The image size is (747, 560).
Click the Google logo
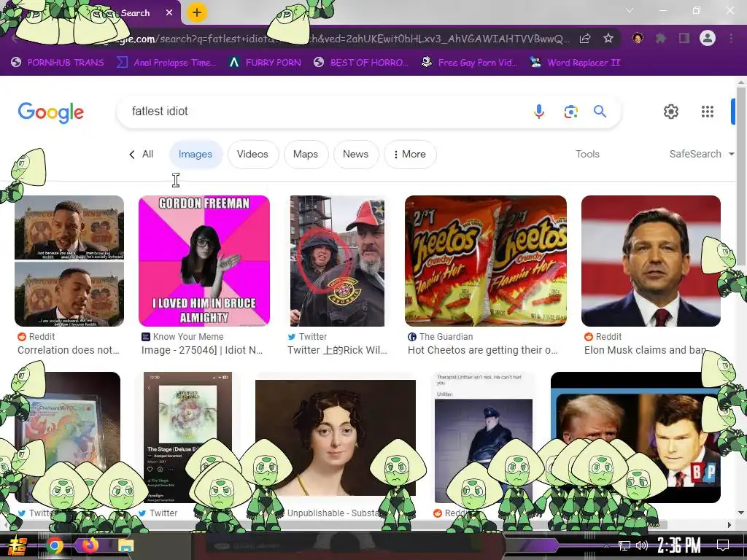click(x=51, y=112)
